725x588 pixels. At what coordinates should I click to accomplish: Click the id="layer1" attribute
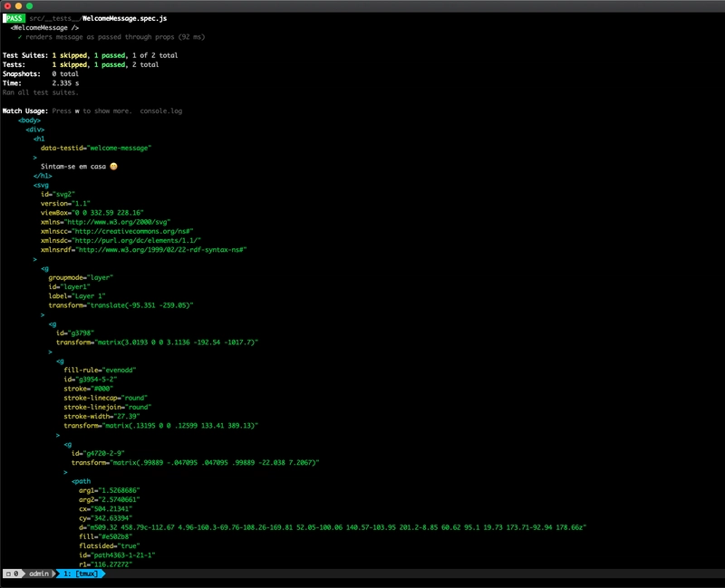click(x=70, y=286)
